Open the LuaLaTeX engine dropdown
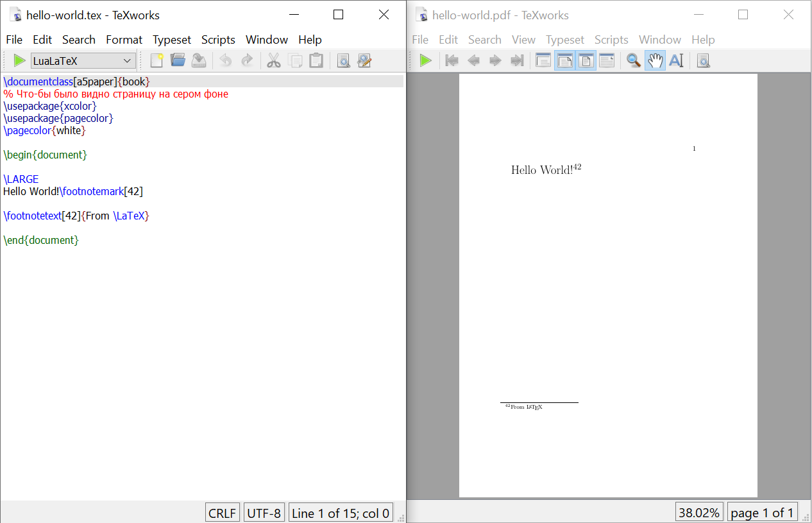This screenshot has width=812, height=523. click(x=83, y=61)
